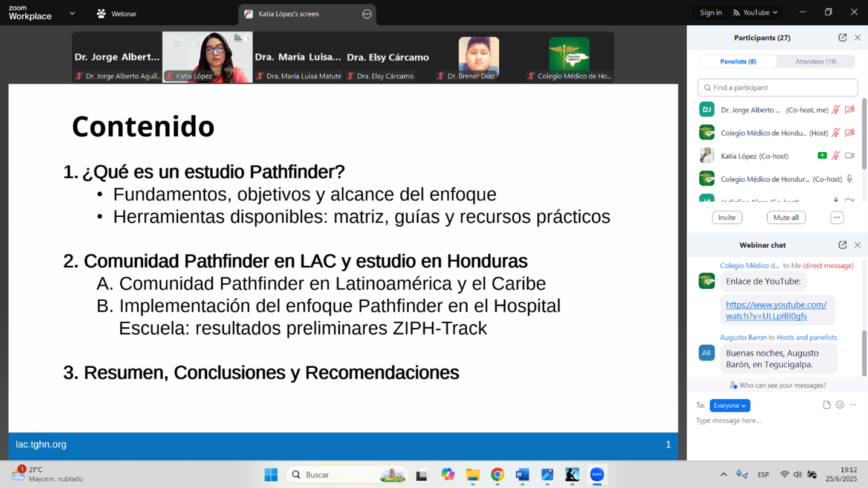868x488 pixels.
Task: Pop out the Participants panel
Action: pyautogui.click(x=843, y=37)
